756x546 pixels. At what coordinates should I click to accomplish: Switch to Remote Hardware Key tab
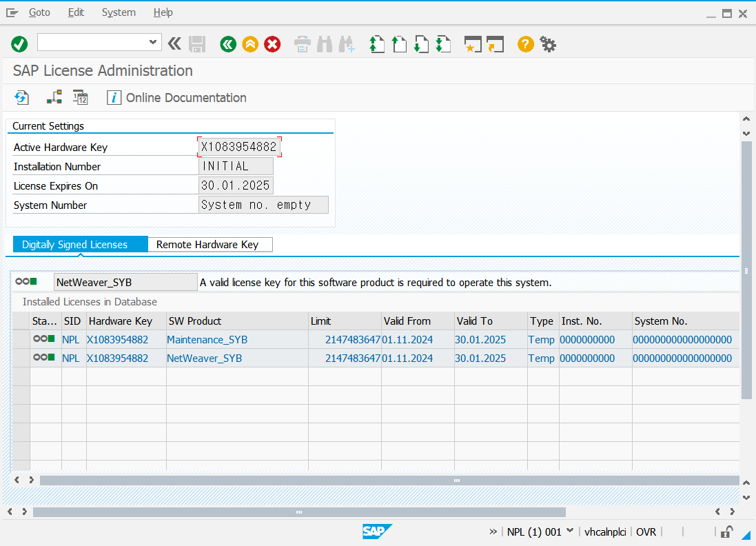210,245
